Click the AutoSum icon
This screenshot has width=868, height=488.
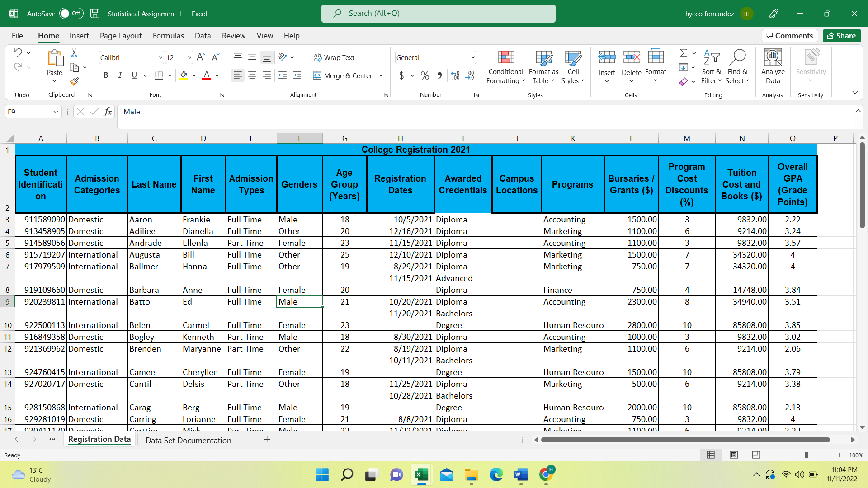tap(683, 53)
